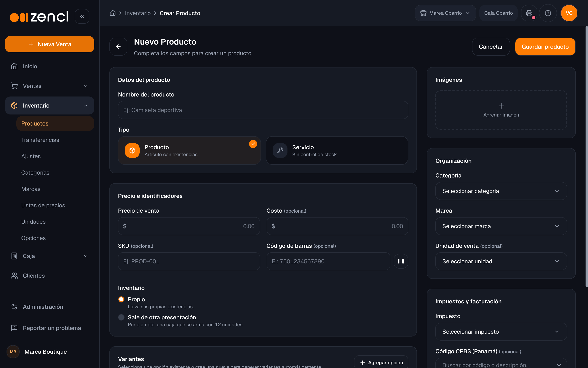Open the VC user avatar menu
Image resolution: width=588 pixels, height=368 pixels.
click(569, 13)
